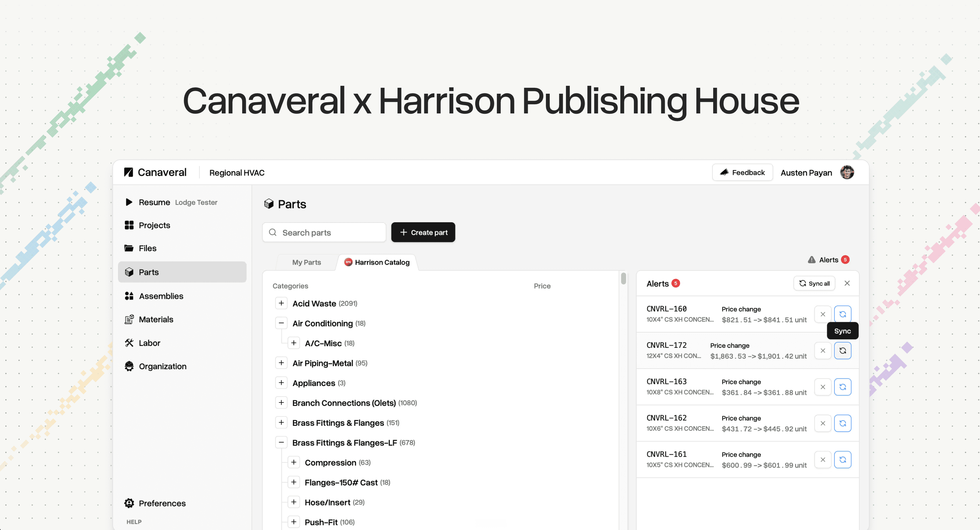Image resolution: width=980 pixels, height=530 pixels.
Task: Toggle the Alerts indicator above the panel
Action: [828, 260]
